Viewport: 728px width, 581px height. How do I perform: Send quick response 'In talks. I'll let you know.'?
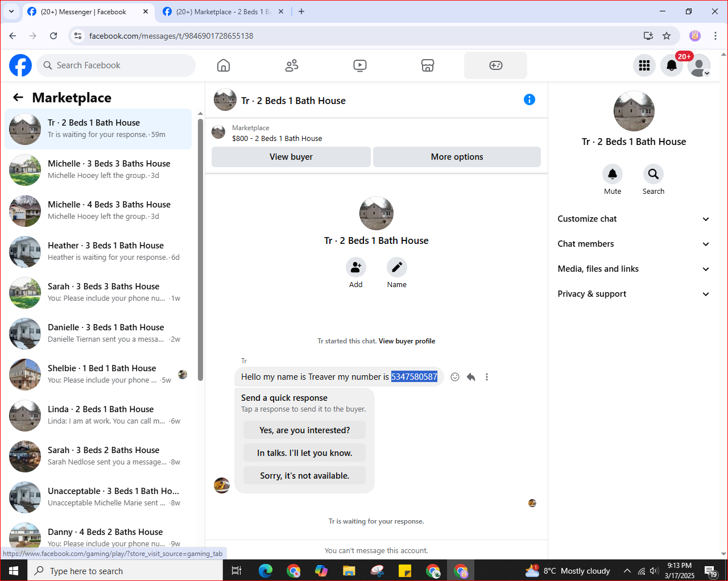pos(305,453)
